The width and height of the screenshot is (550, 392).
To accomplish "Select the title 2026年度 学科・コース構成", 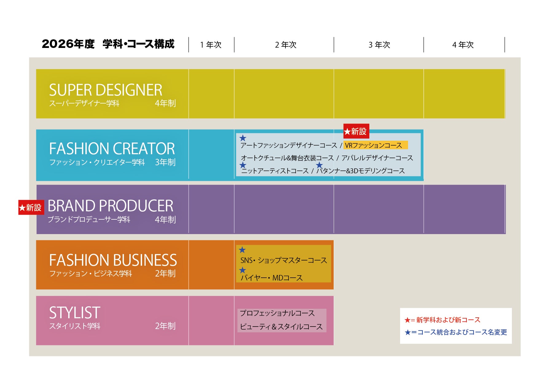I will (x=108, y=44).
